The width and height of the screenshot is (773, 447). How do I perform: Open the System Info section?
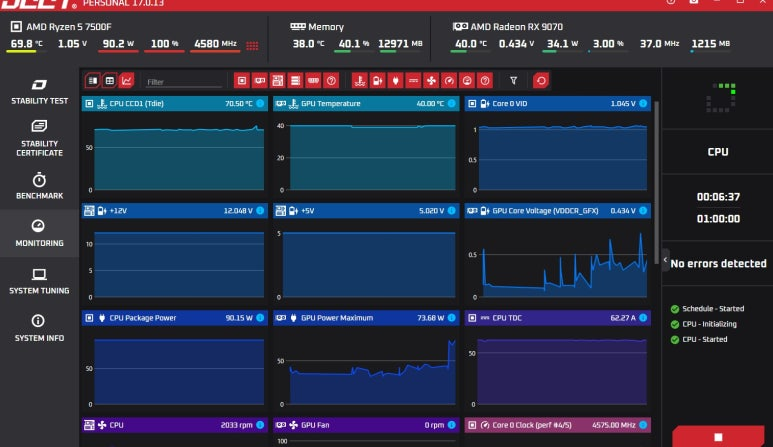[x=39, y=328]
